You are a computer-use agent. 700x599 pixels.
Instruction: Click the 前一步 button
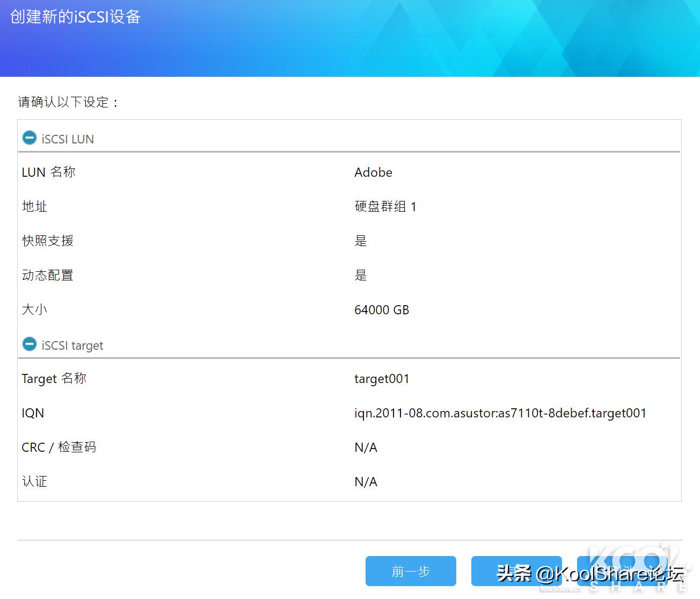[x=410, y=571]
